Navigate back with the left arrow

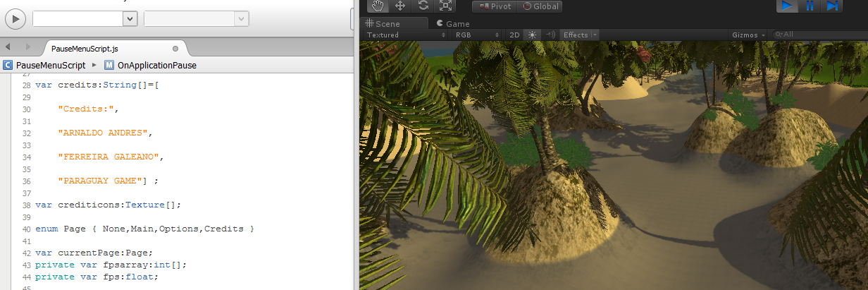click(7, 47)
